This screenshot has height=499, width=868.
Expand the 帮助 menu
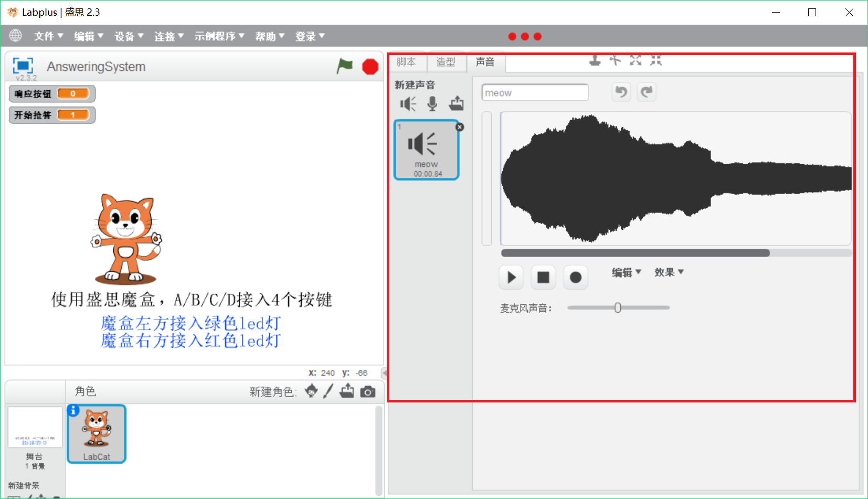point(270,36)
